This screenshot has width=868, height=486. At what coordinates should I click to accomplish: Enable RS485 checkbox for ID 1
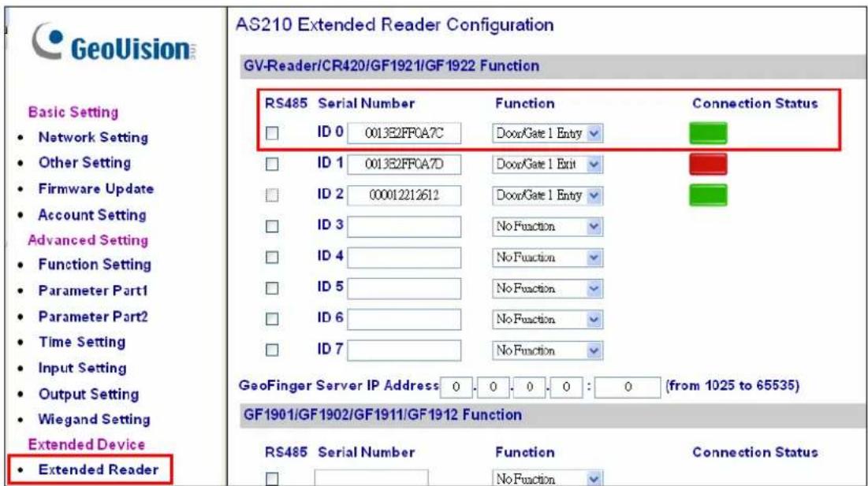(272, 164)
